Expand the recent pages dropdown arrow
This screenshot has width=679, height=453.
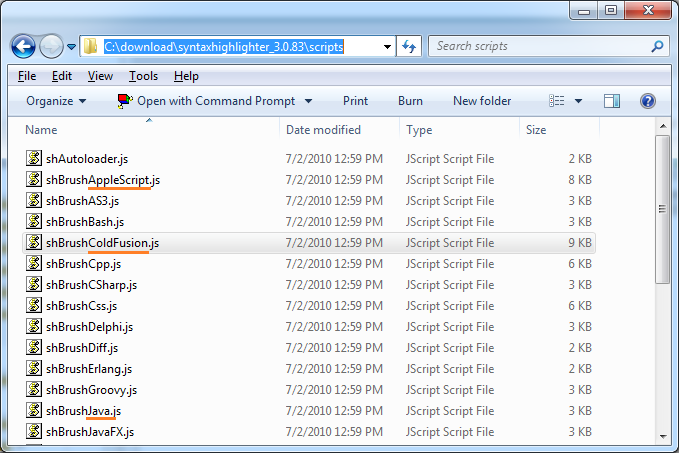(x=71, y=46)
